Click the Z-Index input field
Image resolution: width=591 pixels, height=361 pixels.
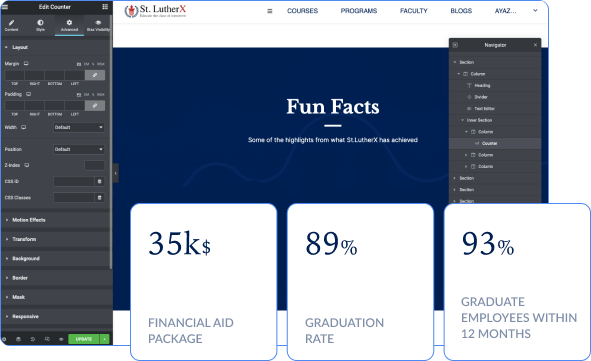point(94,165)
